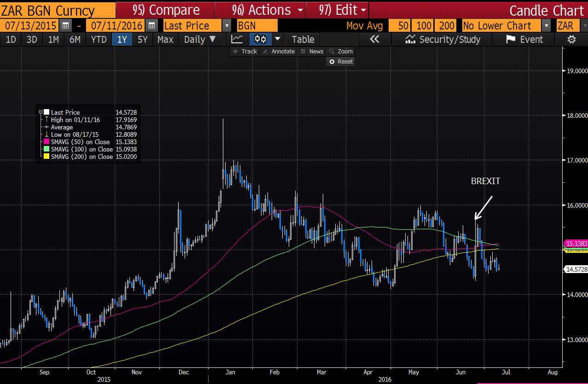Click the 14.5728 last price axis tag
Screen dimensions: 588x384
tap(576, 269)
